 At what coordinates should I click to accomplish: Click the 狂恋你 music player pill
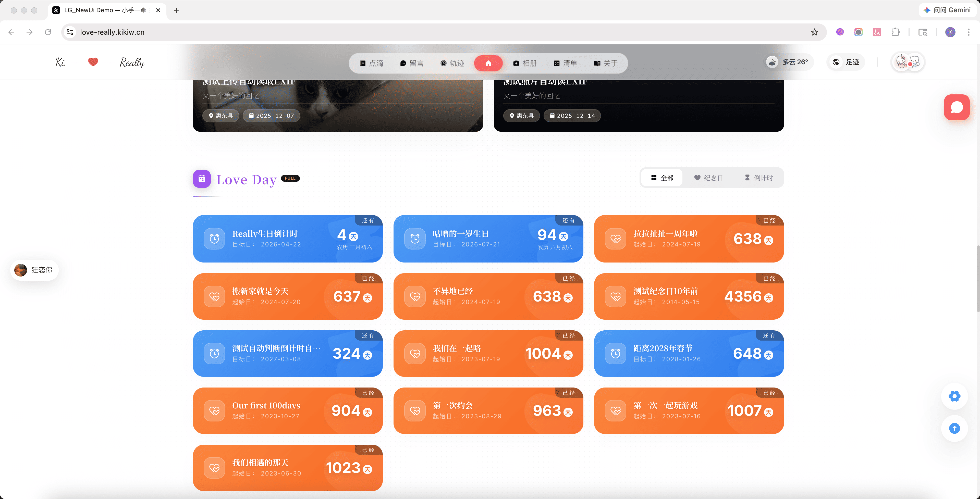[x=34, y=270]
